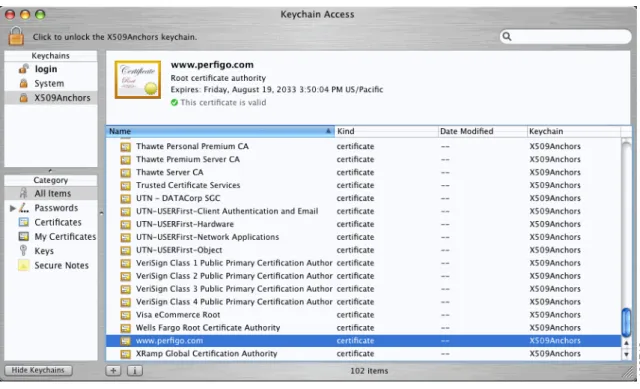Select UTN-USERFirst-Object row
This screenshot has width=640, height=389.
(x=364, y=250)
